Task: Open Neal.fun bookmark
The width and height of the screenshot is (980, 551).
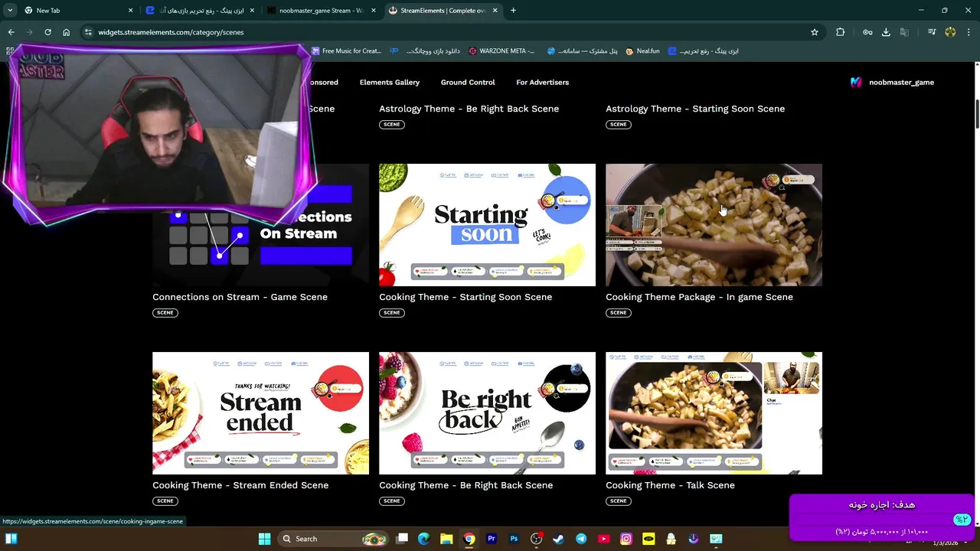Action: click(x=642, y=51)
